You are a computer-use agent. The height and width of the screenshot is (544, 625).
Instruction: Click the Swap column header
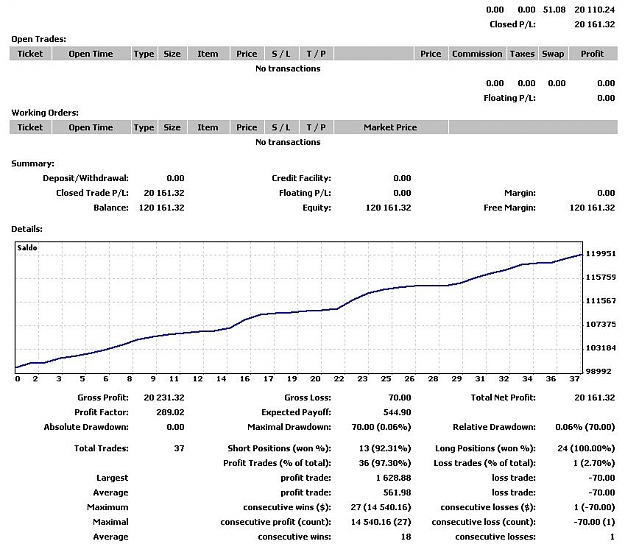point(553,54)
